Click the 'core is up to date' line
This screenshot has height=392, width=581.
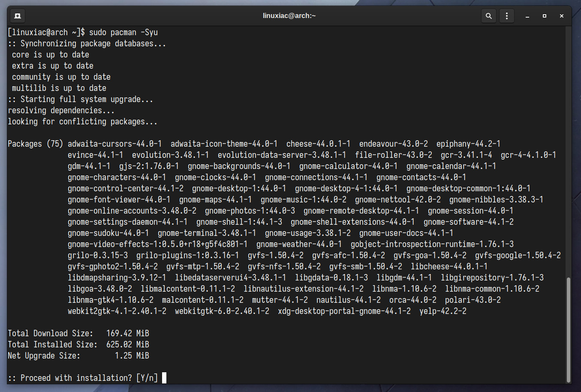pyautogui.click(x=51, y=55)
